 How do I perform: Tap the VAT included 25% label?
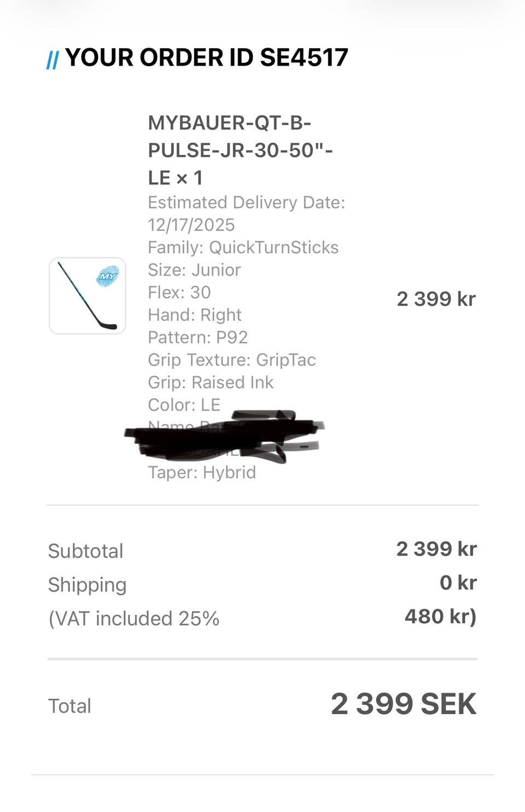[133, 618]
